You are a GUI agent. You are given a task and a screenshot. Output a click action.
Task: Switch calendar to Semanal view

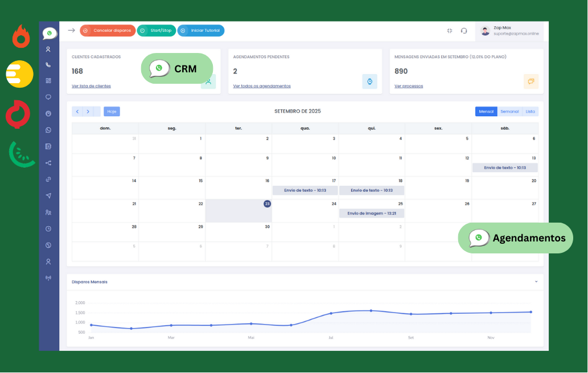click(509, 112)
